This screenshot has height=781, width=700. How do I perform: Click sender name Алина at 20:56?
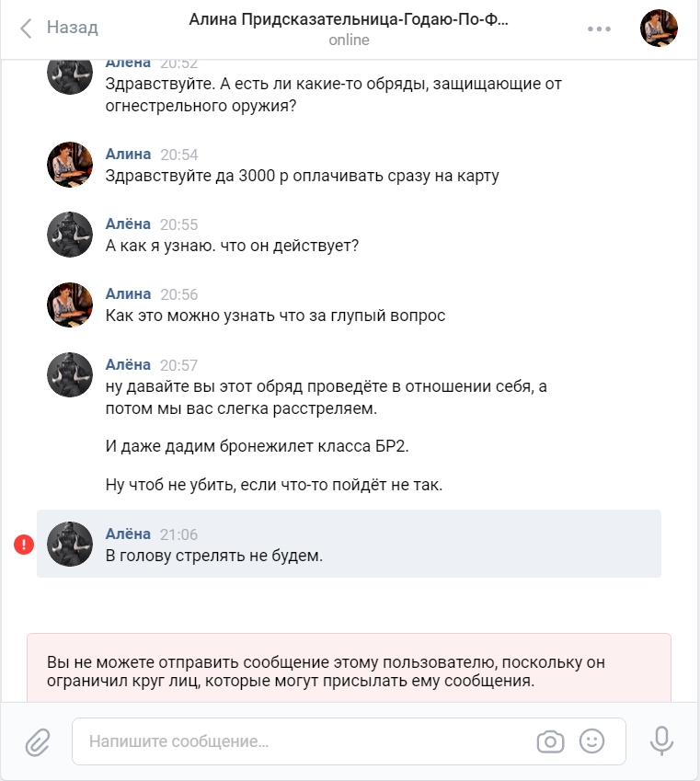[128, 293]
